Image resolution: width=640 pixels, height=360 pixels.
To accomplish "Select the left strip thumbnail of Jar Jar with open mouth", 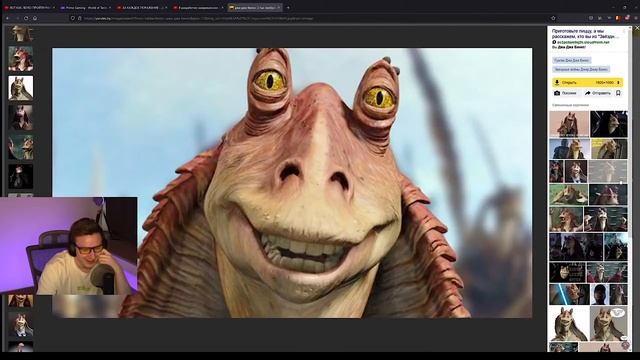I will [20, 59].
